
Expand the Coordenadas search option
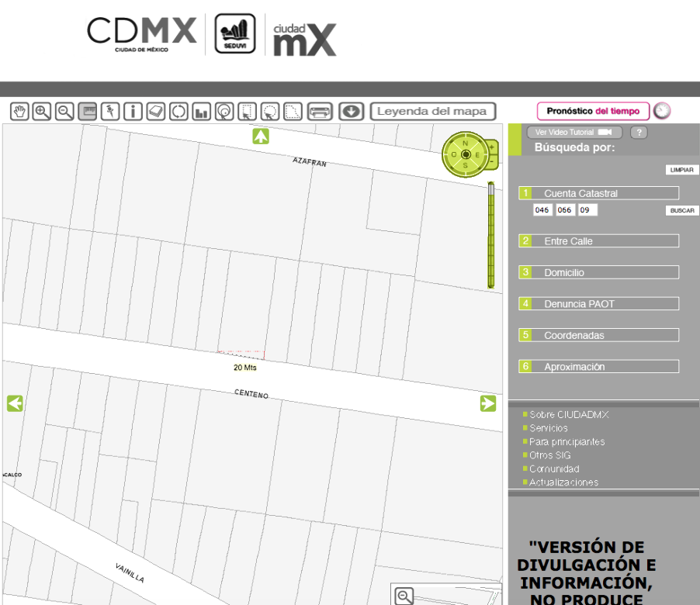[598, 335]
